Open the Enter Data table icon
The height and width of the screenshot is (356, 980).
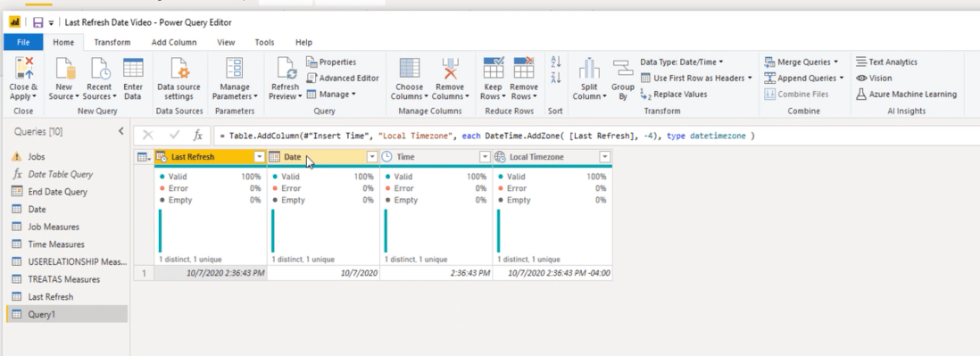coord(133,69)
